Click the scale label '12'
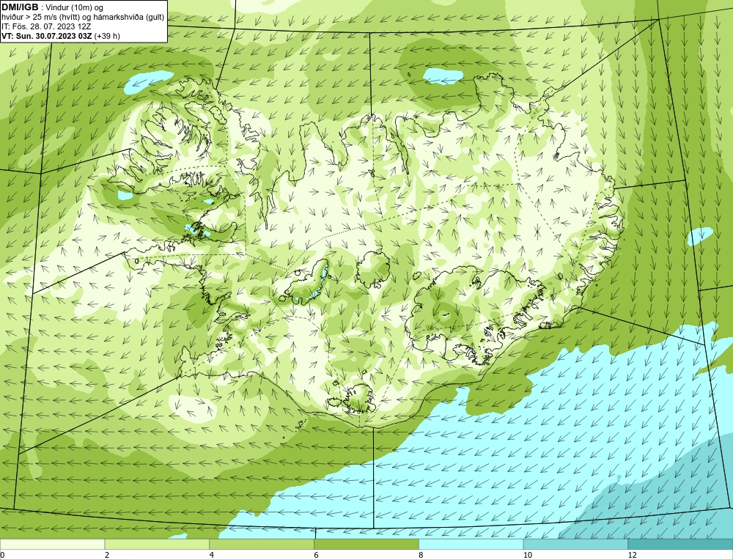Viewport: 733px width, 560px height. click(633, 555)
